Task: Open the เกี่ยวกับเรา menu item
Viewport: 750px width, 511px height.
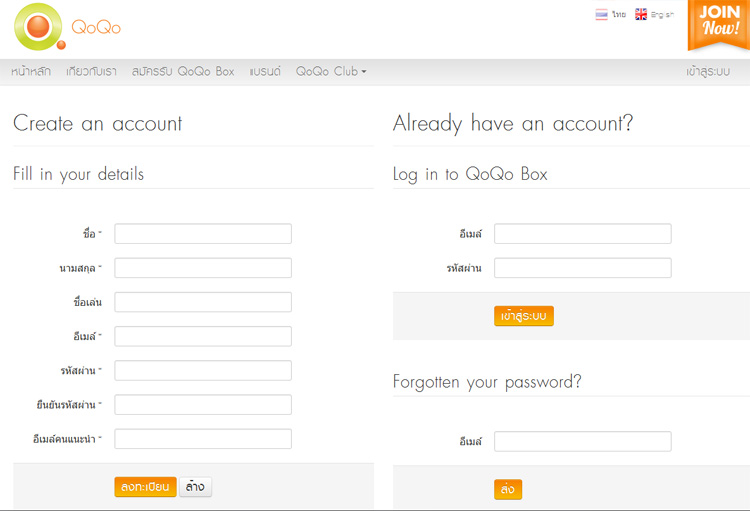Action: [91, 71]
